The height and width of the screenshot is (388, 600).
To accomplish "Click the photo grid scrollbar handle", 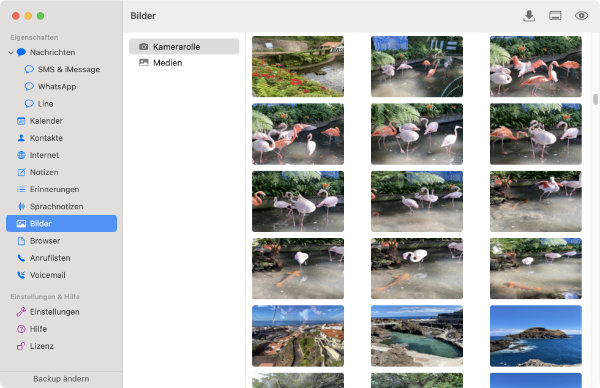I will pos(595,99).
